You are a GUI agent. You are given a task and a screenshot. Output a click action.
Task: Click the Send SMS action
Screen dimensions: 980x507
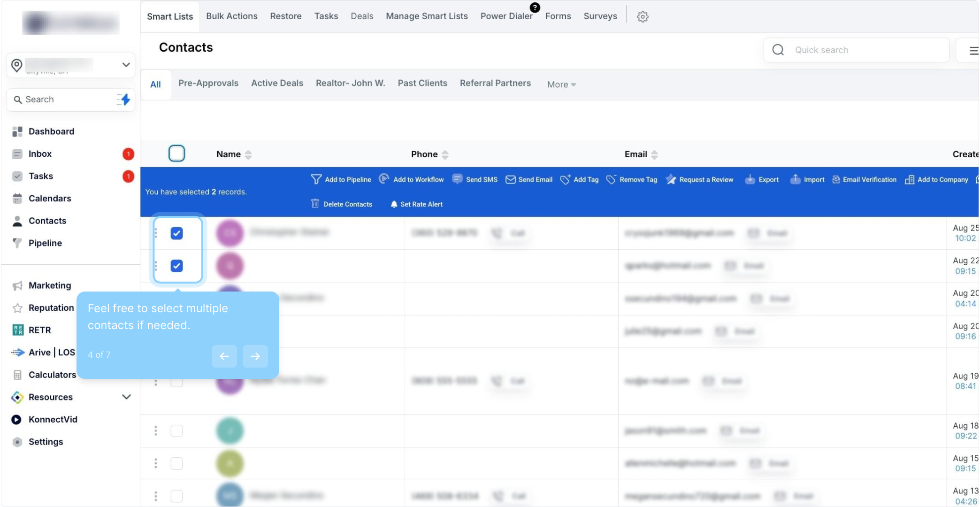(475, 179)
